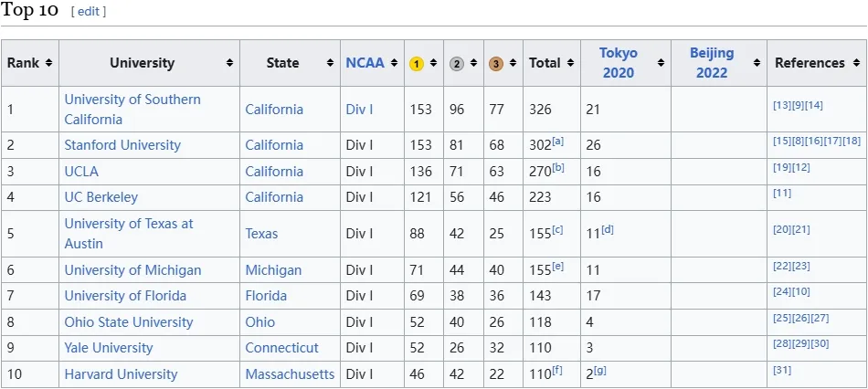Open the University of Southern California link
The image size is (868, 389).
click(x=132, y=110)
